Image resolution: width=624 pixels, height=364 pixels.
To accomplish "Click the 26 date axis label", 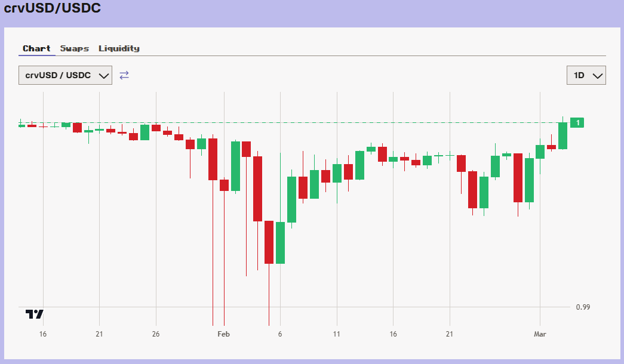I will point(156,334).
